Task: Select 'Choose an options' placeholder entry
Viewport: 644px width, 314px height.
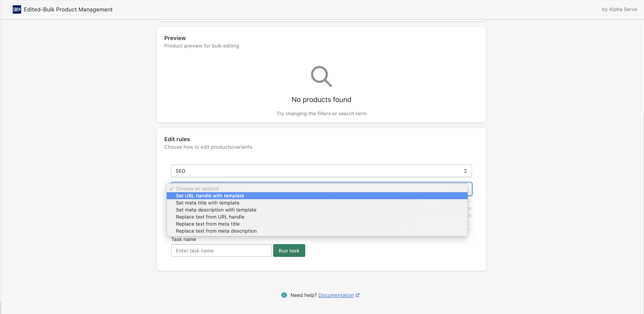Action: (x=317, y=189)
